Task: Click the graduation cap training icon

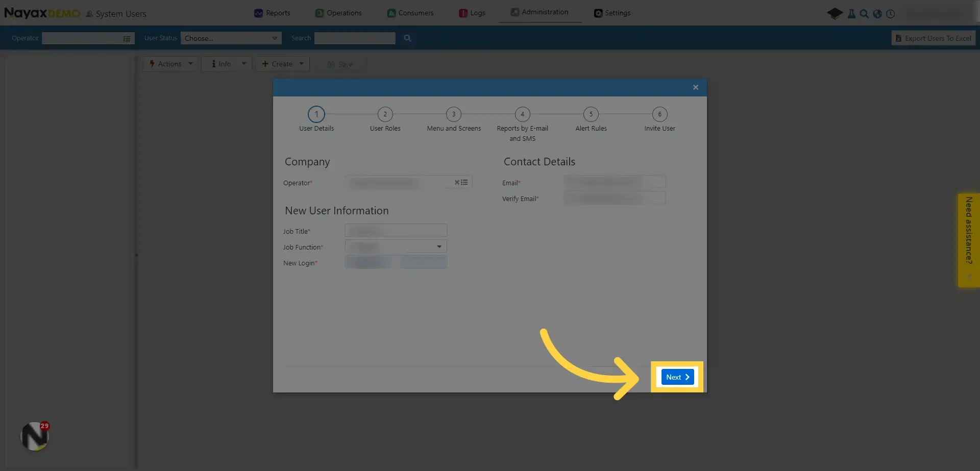Action: pos(835,13)
